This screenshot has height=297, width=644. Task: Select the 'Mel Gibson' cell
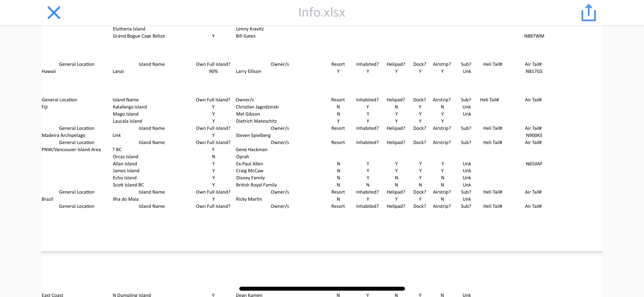tap(248, 114)
